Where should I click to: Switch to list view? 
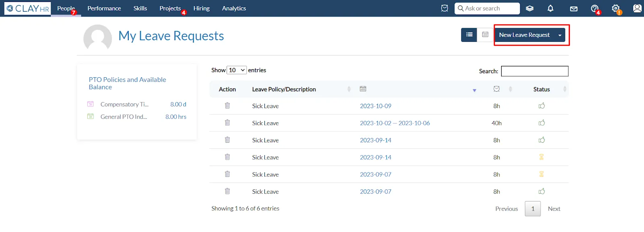469,35
